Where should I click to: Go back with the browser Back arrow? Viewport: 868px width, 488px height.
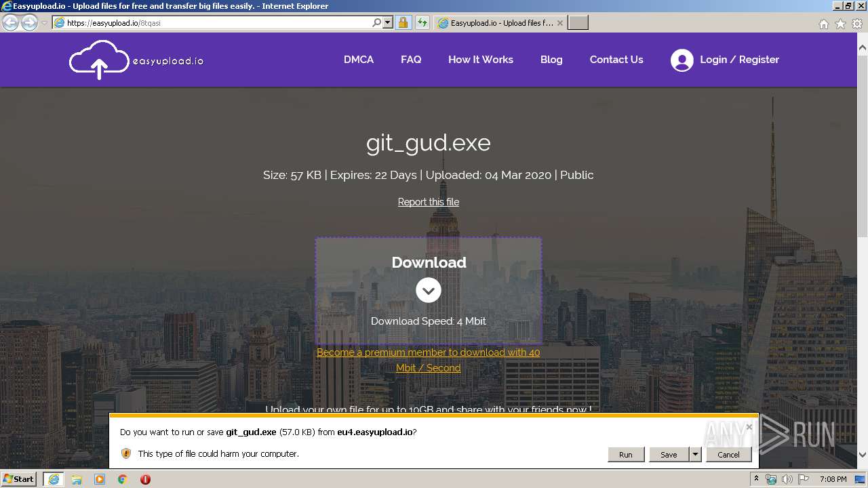point(10,22)
